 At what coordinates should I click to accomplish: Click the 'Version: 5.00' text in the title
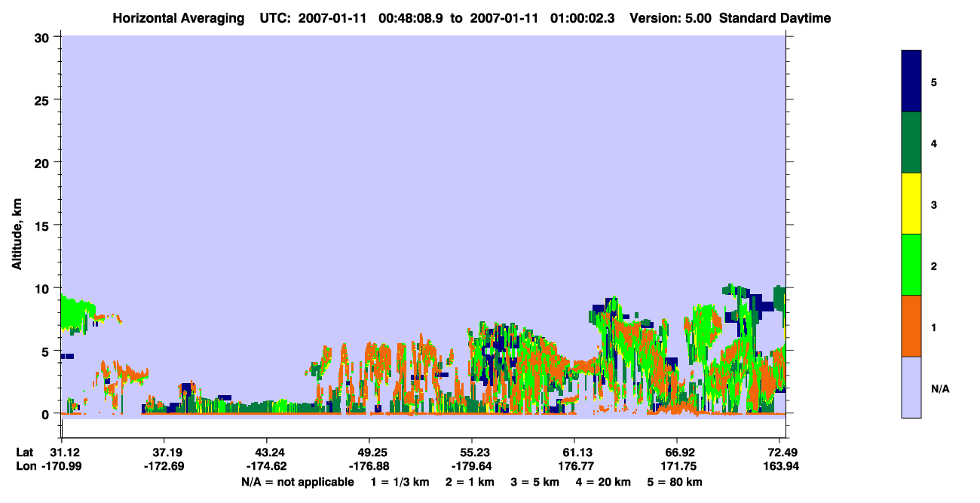671,18
